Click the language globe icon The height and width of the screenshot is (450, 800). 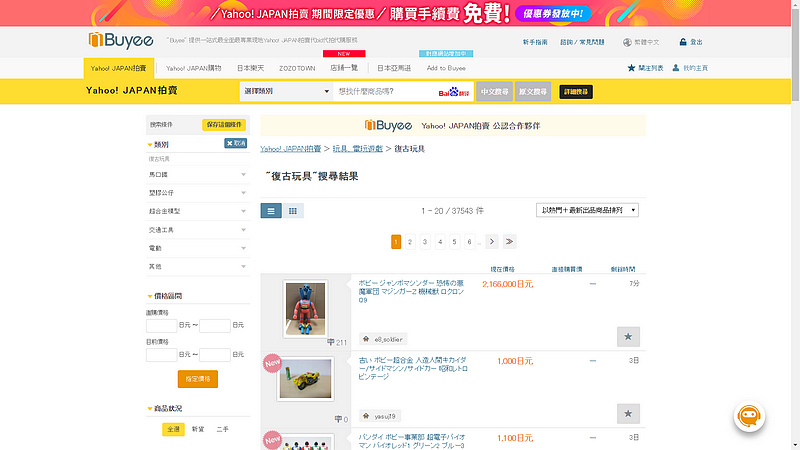coord(627,42)
